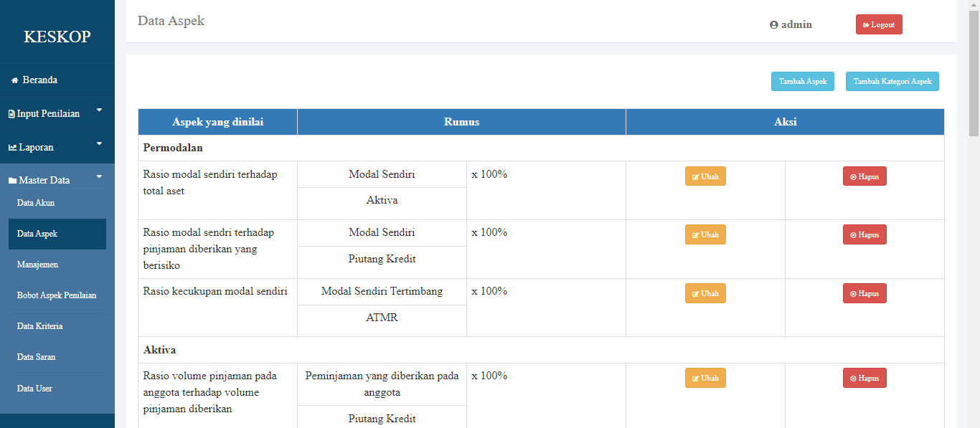The image size is (980, 428).
Task: Click Tambah Kategori Aspek button
Action: pos(892,81)
